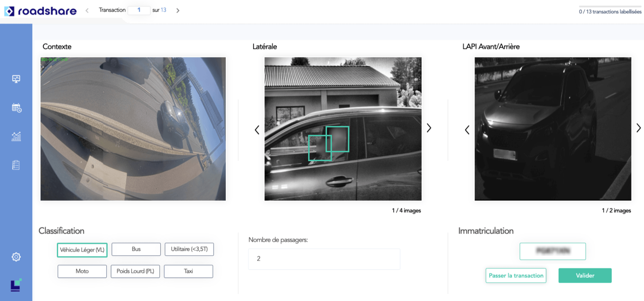Click the Valider button
The width and height of the screenshot is (644, 301).
tap(585, 275)
